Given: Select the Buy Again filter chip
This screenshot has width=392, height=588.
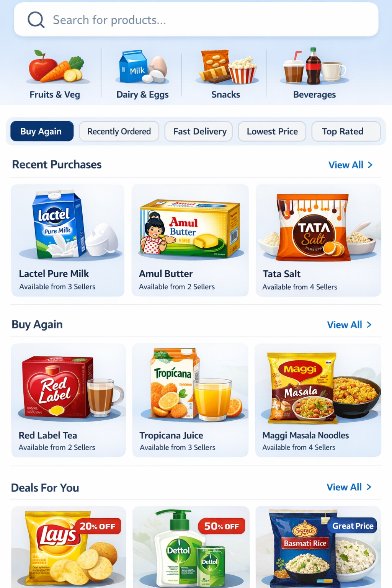Looking at the screenshot, I should coord(42,131).
